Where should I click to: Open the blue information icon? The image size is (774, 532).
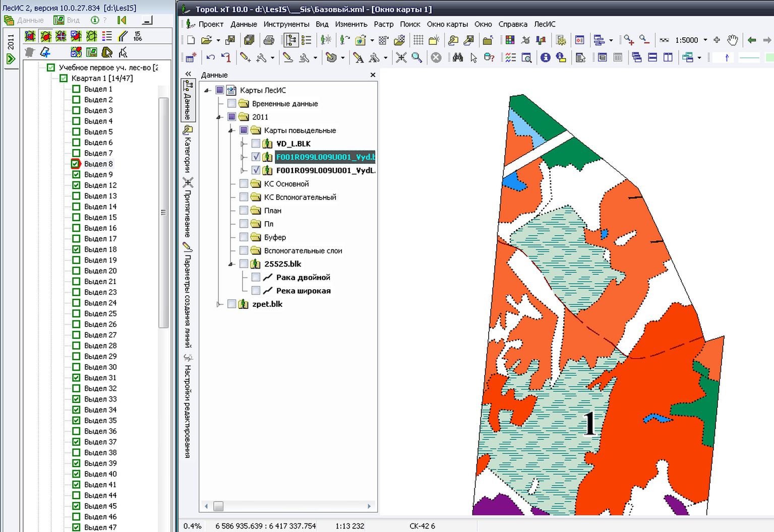tap(545, 57)
